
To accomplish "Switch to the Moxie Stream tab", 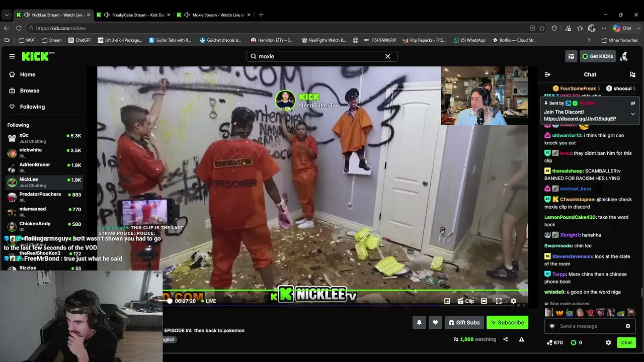I will 214,15.
